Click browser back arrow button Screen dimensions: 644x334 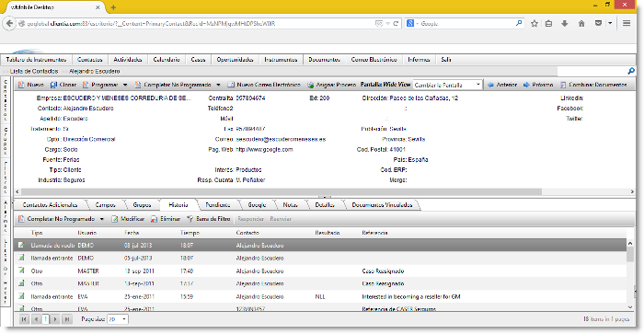pos(9,23)
